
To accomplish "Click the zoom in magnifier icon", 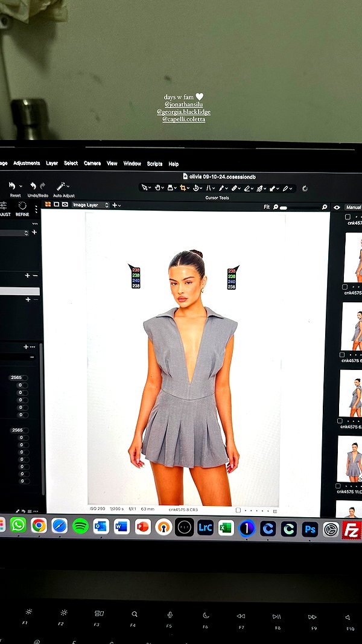I will (x=324, y=207).
